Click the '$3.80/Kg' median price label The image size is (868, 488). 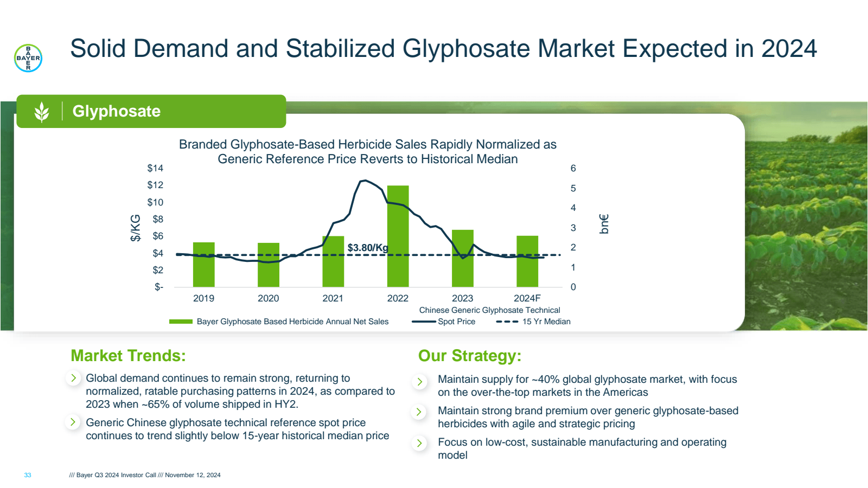tap(368, 248)
